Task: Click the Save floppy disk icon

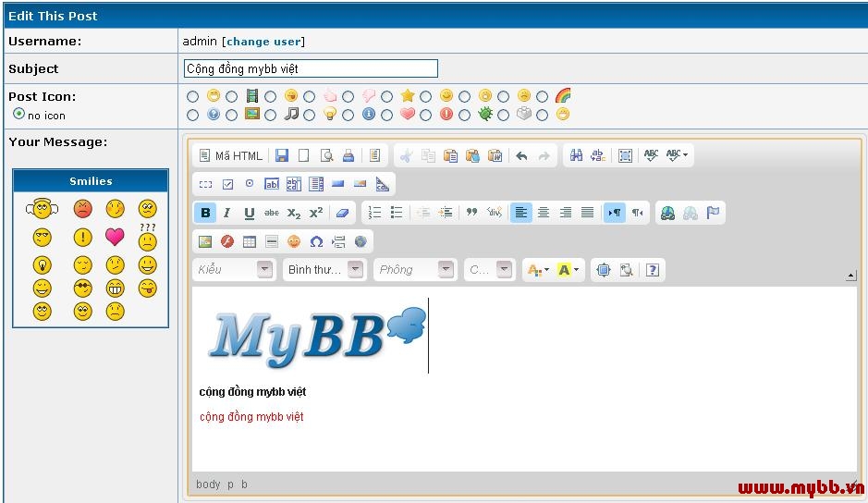Action: coord(282,155)
